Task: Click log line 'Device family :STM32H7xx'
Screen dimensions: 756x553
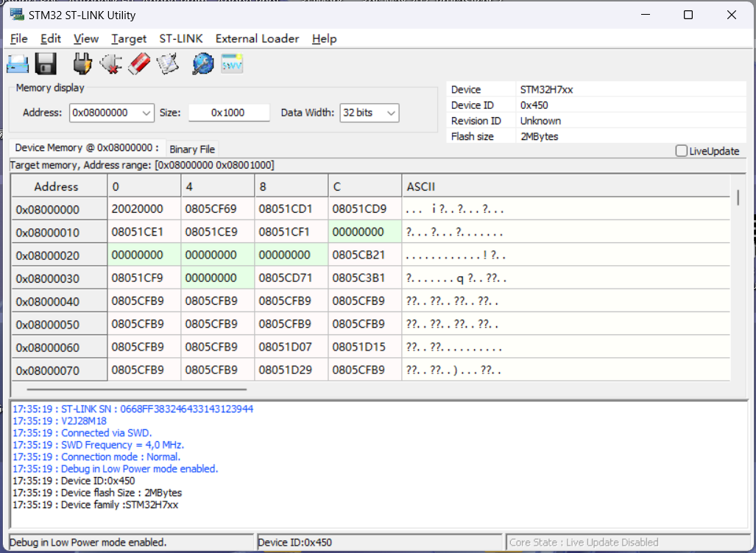Action: tap(96, 505)
